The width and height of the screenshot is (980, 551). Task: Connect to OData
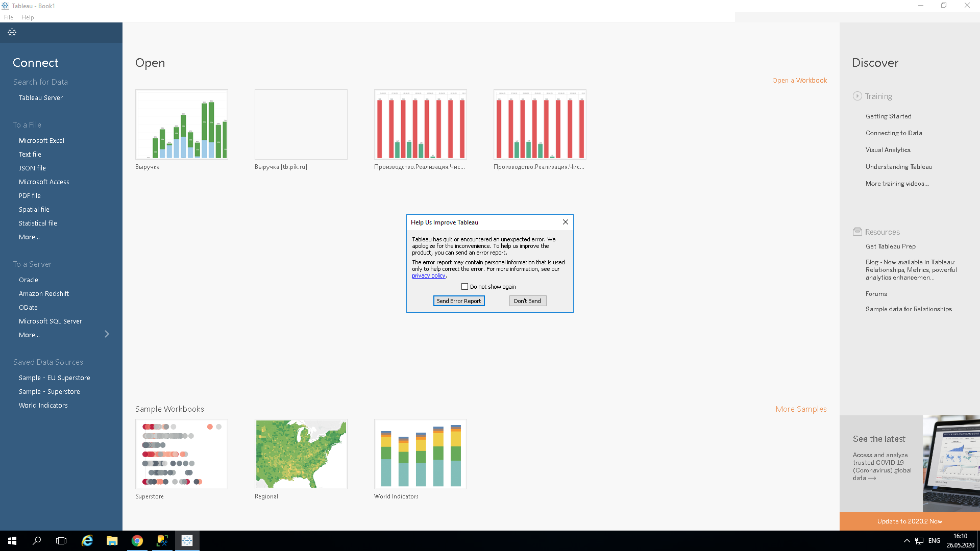tap(28, 308)
